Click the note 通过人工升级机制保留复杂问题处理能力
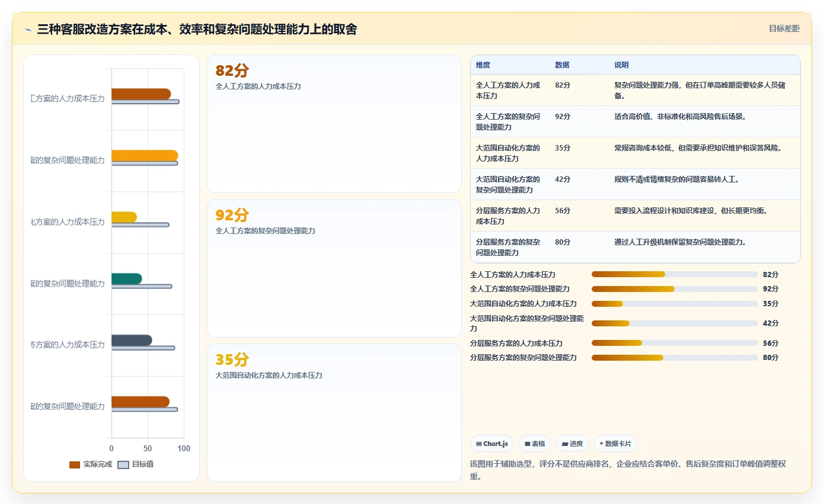The image size is (824, 504). (681, 242)
